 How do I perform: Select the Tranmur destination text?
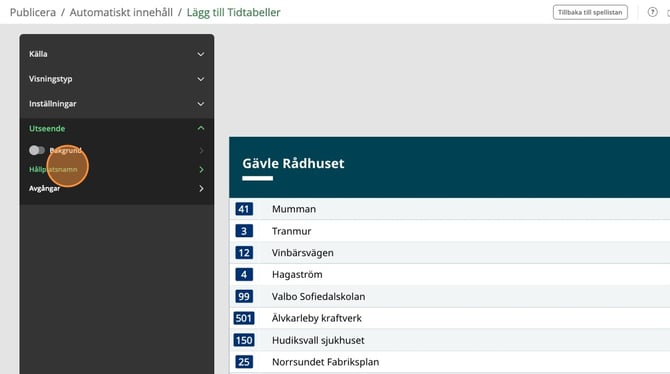[291, 231]
